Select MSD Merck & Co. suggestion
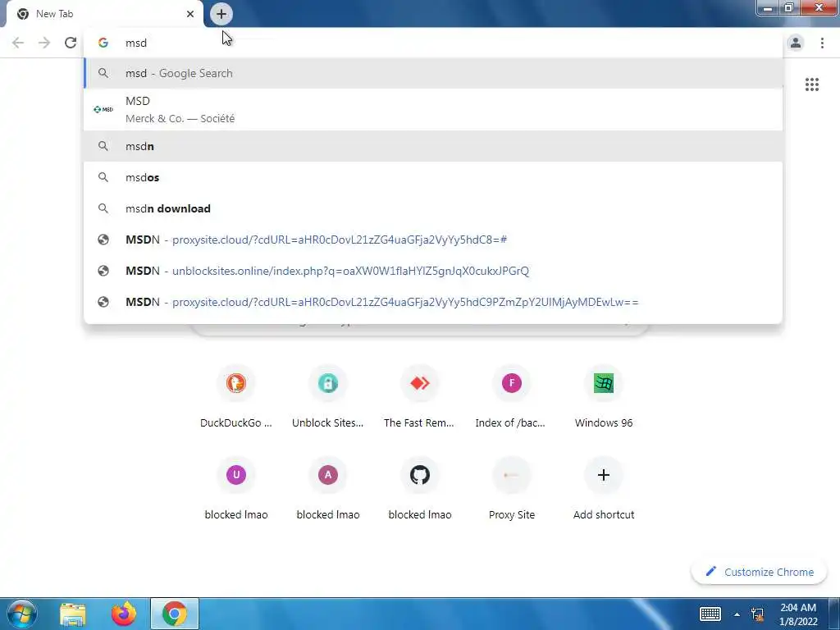Screen dimensions: 840x630 pyautogui.click(x=433, y=109)
